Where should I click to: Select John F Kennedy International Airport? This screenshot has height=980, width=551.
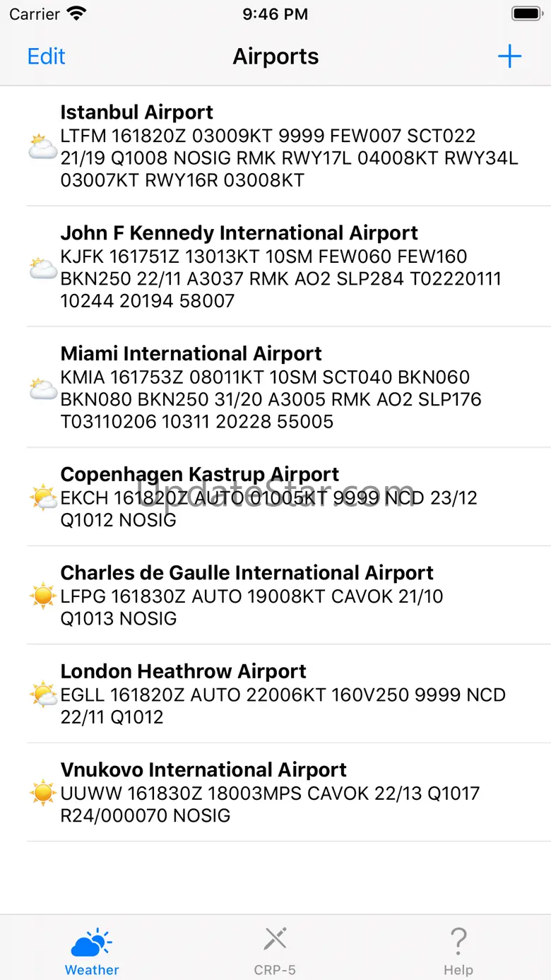[275, 267]
